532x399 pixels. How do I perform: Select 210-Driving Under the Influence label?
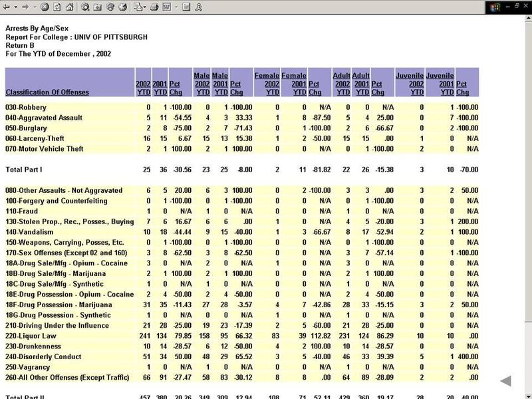tap(57, 325)
